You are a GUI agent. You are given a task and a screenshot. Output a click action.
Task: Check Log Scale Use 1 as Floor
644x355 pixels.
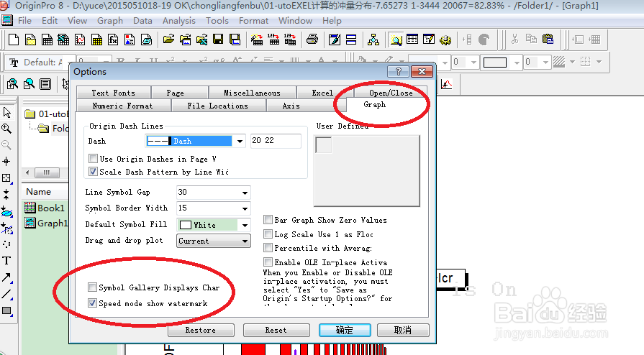[268, 234]
